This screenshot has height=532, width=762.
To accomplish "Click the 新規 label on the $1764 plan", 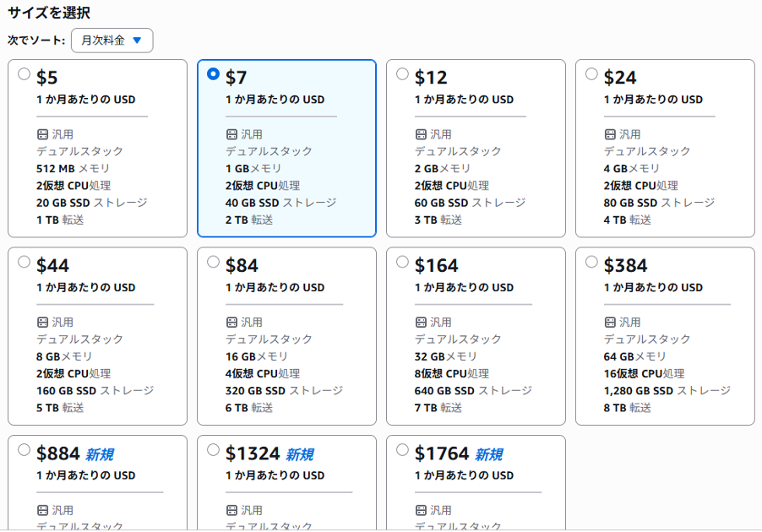I will pyautogui.click(x=489, y=455).
